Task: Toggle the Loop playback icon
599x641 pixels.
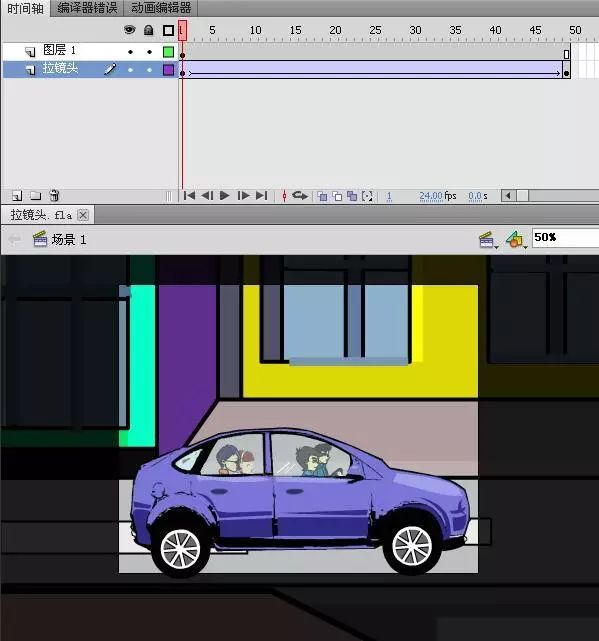Action: pos(300,196)
